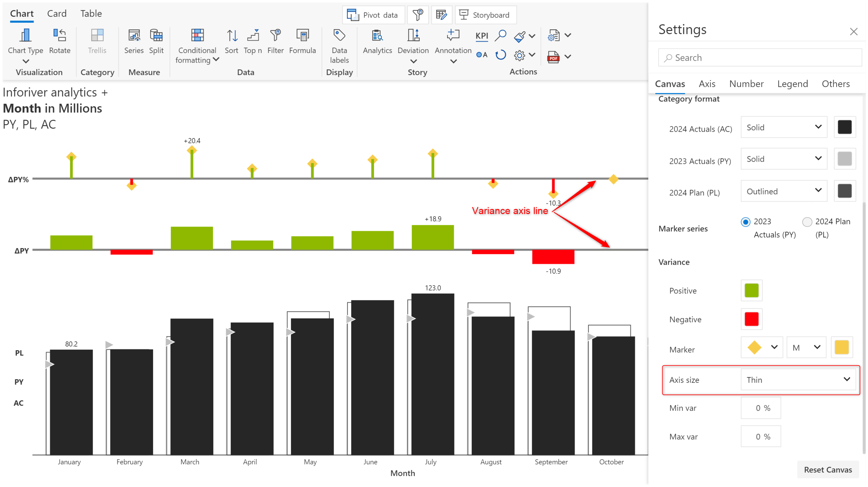This screenshot has height=487, width=868.
Task: Open the Marker size M dropdown
Action: tap(806, 347)
